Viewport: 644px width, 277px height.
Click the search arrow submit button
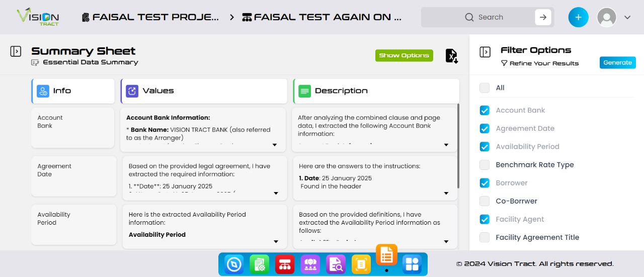coord(543,17)
